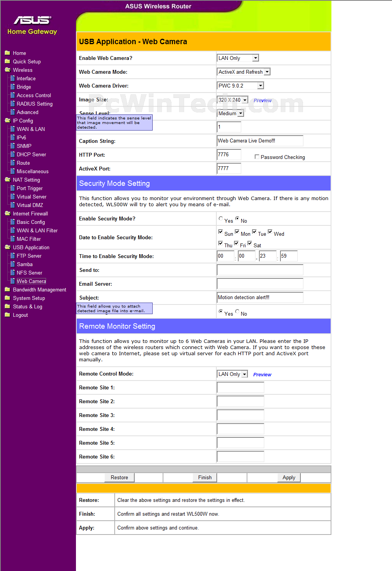Uncheck the Sun day checkbox
This screenshot has width=392, height=571.
(221, 232)
